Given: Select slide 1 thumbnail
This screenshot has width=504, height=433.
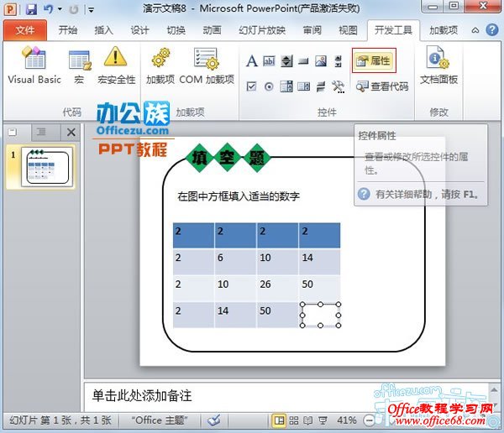Looking at the screenshot, I should [x=48, y=167].
